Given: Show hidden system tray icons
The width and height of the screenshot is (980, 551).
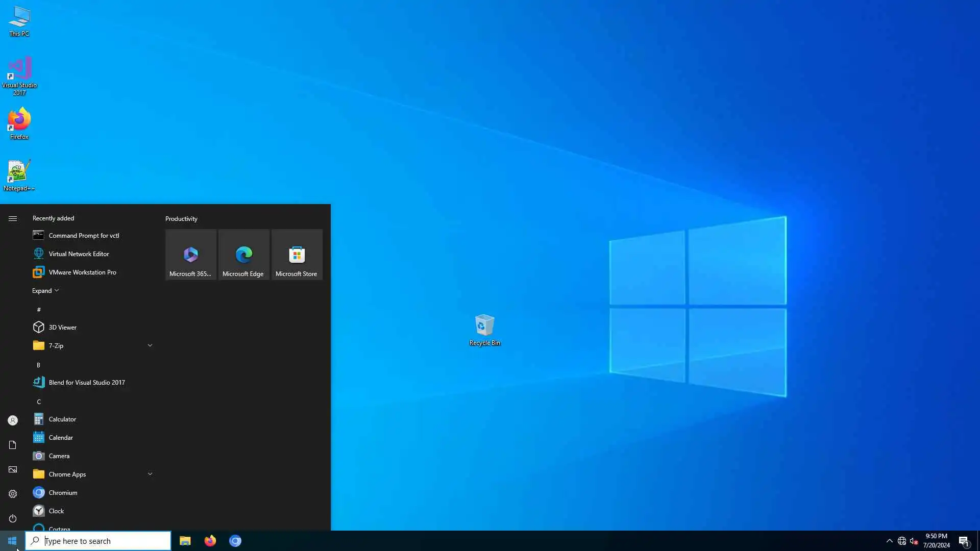Looking at the screenshot, I should coord(889,541).
